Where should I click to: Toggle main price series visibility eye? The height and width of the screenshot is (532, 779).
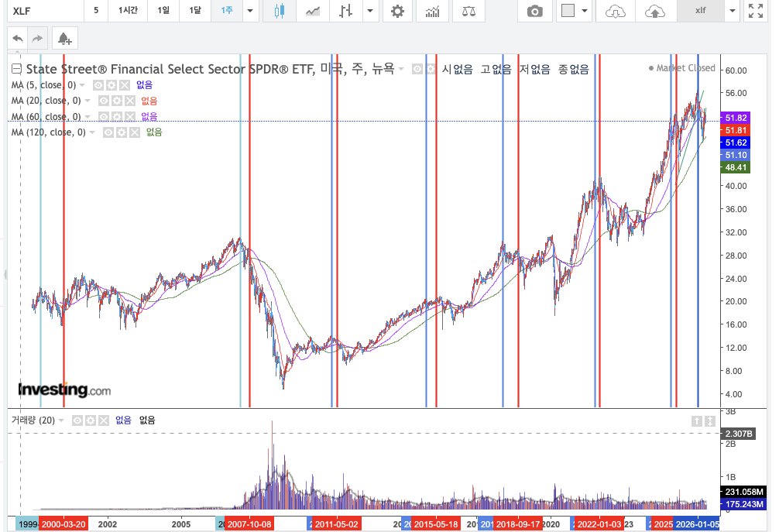[417, 69]
